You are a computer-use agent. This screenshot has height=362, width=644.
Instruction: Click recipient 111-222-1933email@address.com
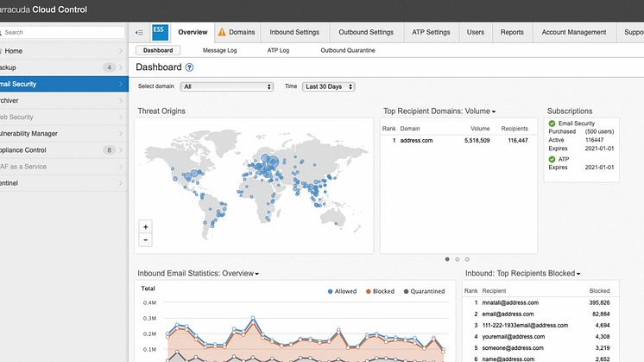525,326
